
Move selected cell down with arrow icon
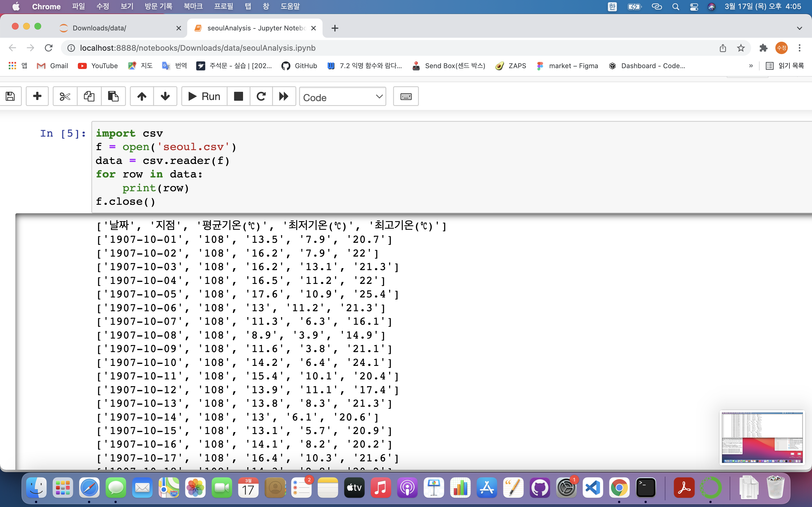click(165, 97)
